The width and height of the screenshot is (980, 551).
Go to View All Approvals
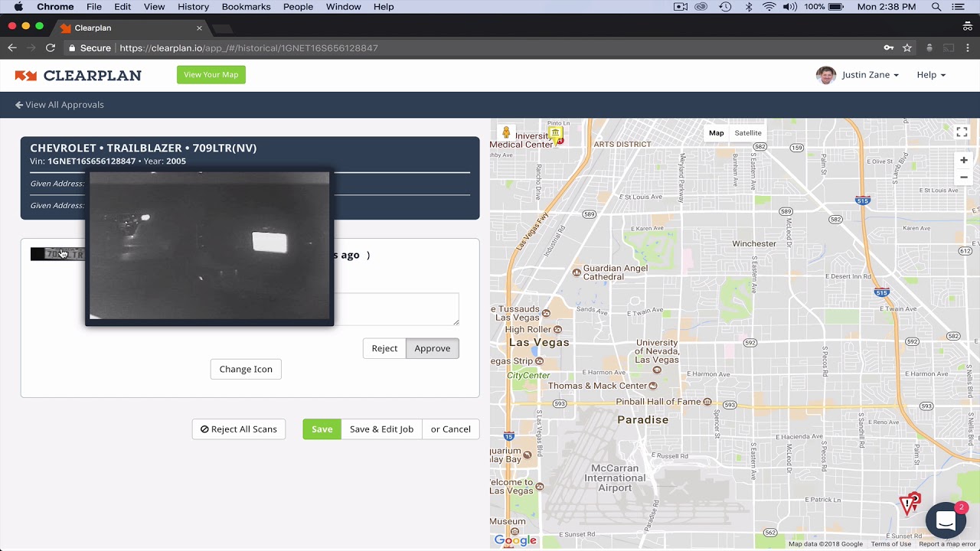[x=60, y=105]
